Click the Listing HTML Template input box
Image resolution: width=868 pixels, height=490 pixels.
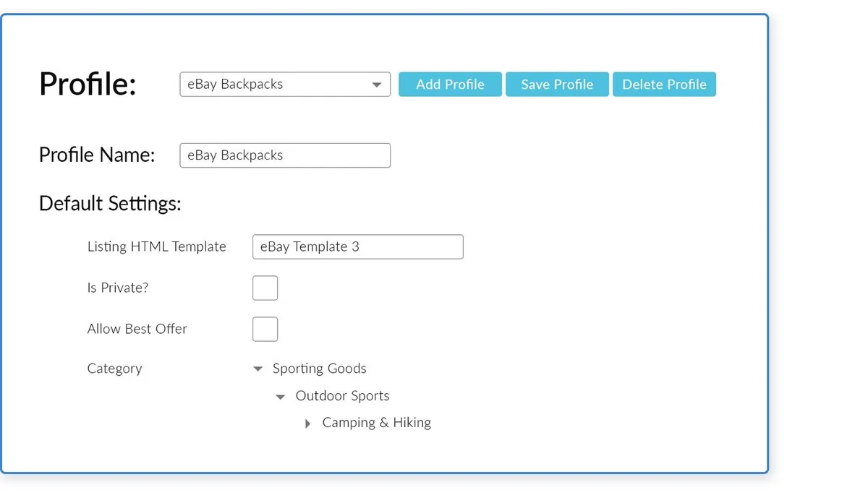pos(357,246)
